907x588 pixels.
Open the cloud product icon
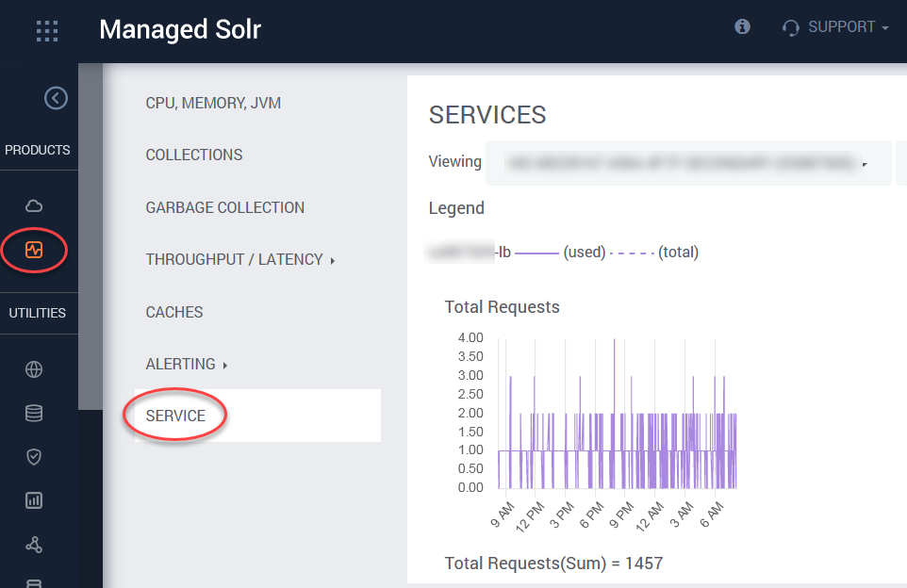click(34, 205)
